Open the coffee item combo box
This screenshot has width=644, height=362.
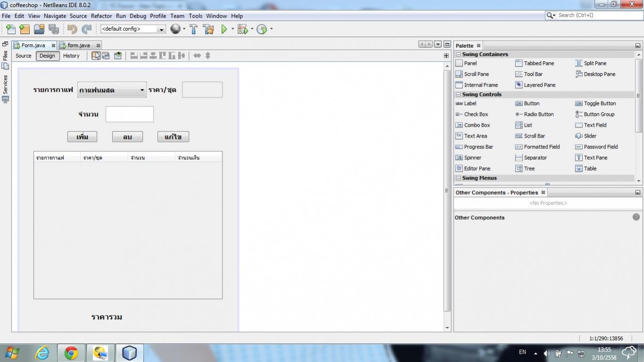[112, 90]
